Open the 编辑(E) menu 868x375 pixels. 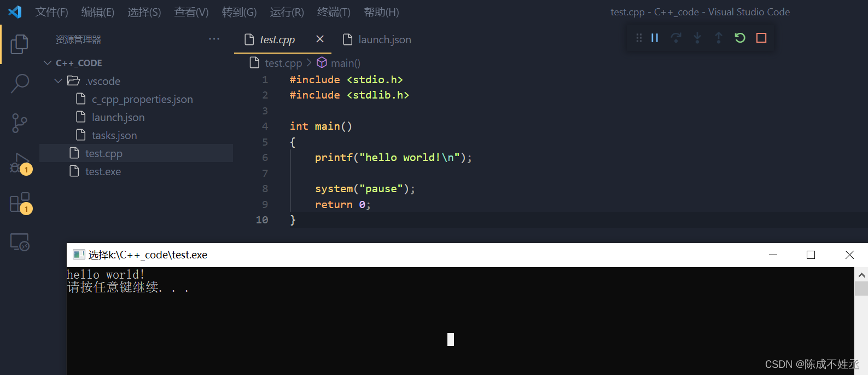point(98,12)
